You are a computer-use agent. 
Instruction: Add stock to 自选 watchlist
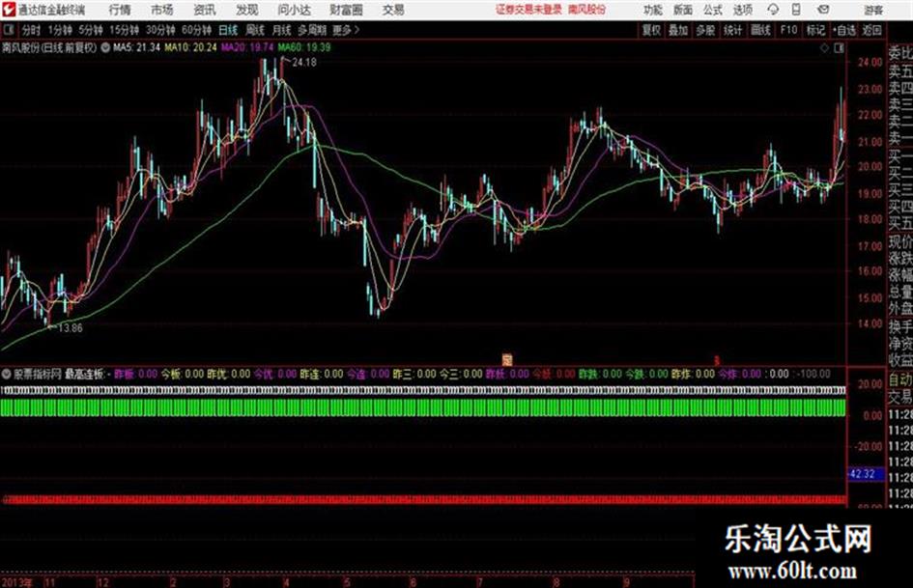[x=843, y=30]
